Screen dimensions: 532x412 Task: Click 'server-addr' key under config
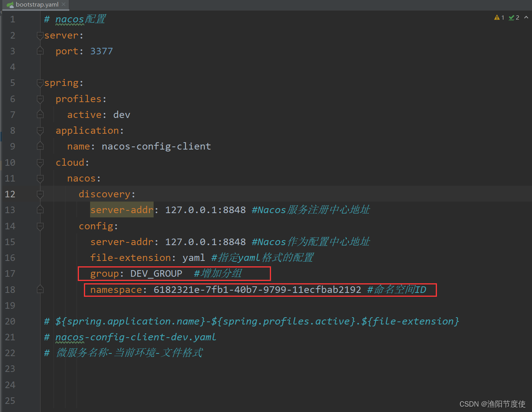(122, 242)
